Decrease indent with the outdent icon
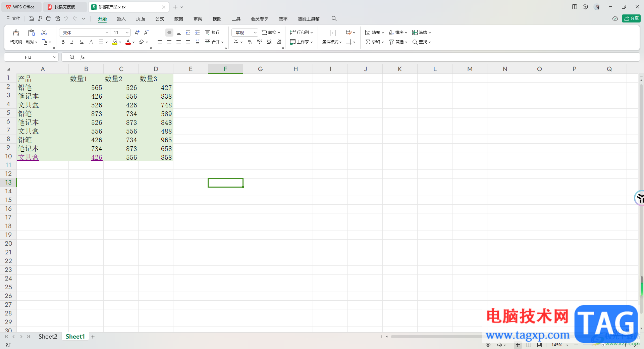 click(188, 33)
